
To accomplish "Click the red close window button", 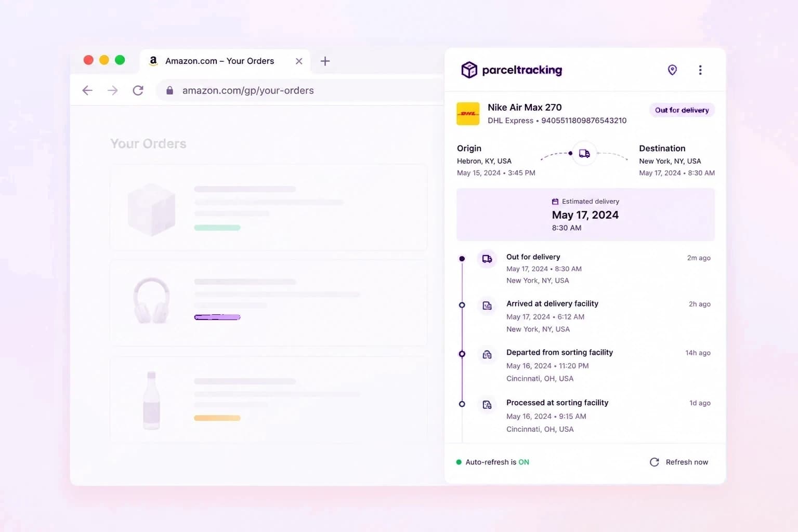I will point(88,60).
